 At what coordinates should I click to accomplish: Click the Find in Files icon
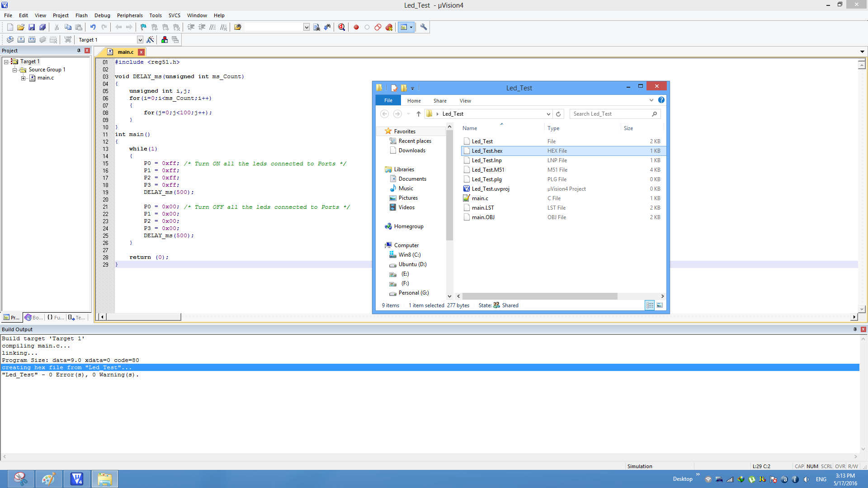point(237,27)
